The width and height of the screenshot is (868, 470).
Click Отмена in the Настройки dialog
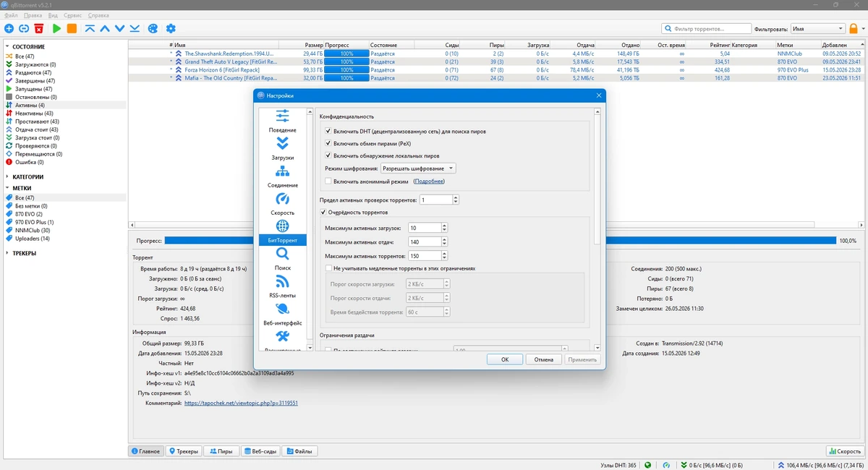pos(544,359)
